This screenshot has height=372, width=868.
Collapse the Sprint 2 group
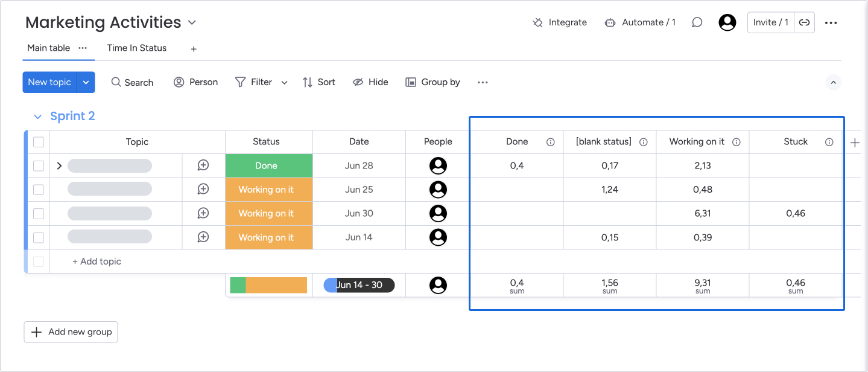point(38,117)
